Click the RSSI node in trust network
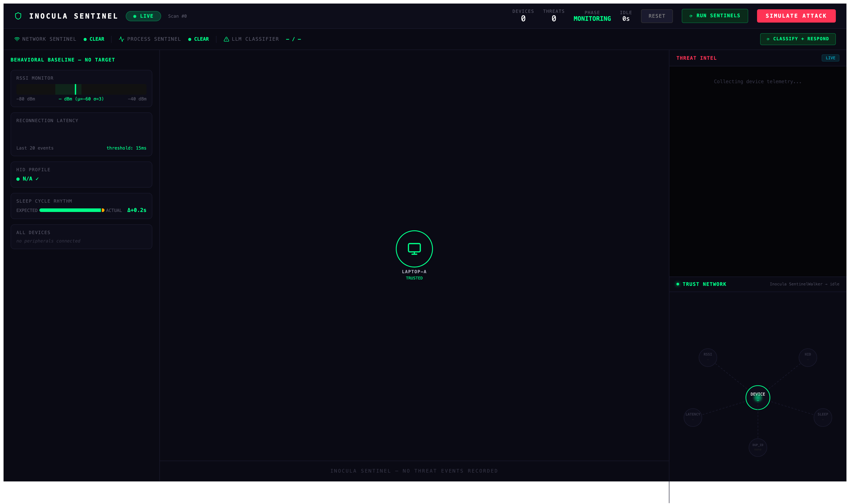This screenshot has width=850, height=504. [708, 357]
